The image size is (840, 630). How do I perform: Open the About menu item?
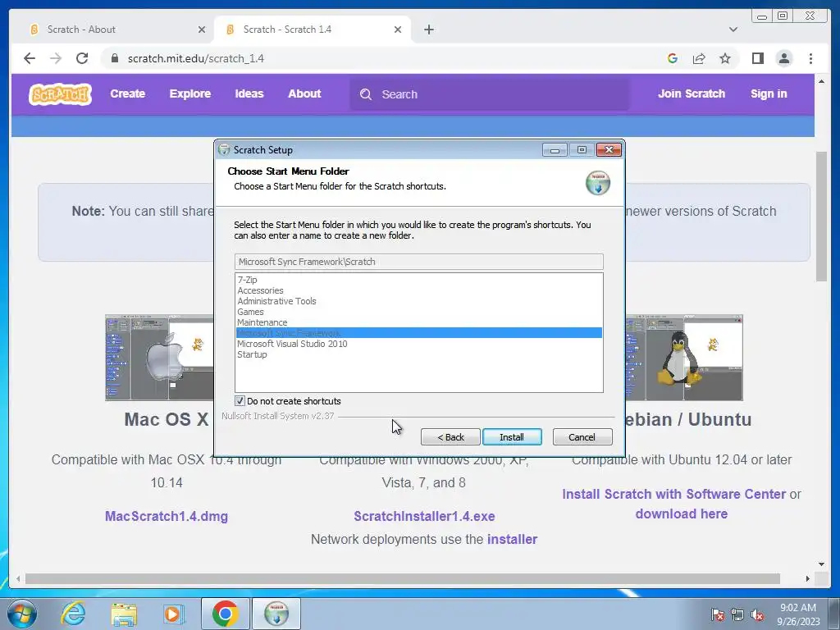304,94
